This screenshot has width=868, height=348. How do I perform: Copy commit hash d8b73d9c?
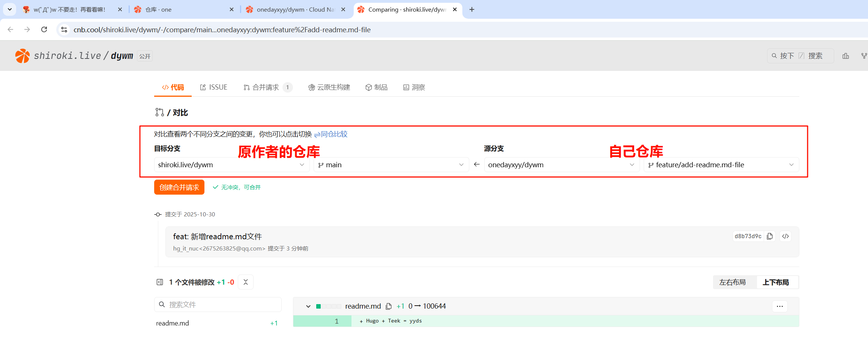pyautogui.click(x=770, y=236)
